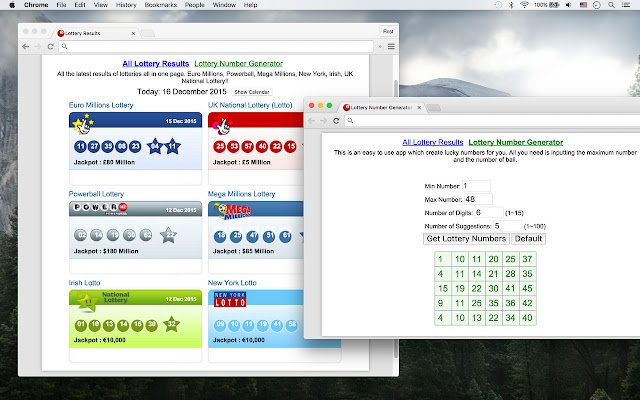Image resolution: width=640 pixels, height=400 pixels.
Task: Open All Lottery Results link in back window
Action: (x=156, y=64)
